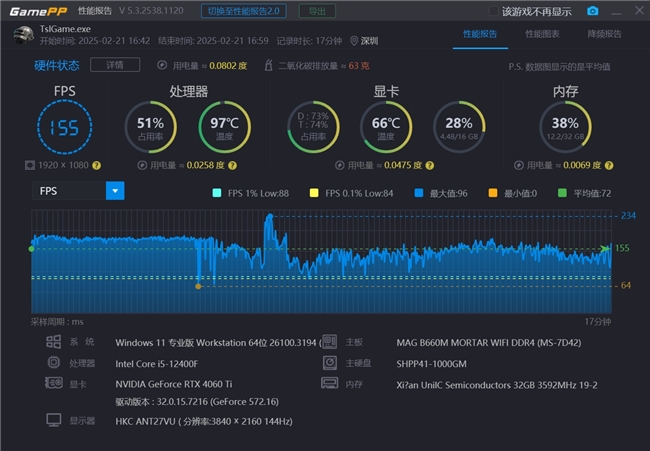Click the power icon under 处理器 gauges

click(x=142, y=165)
